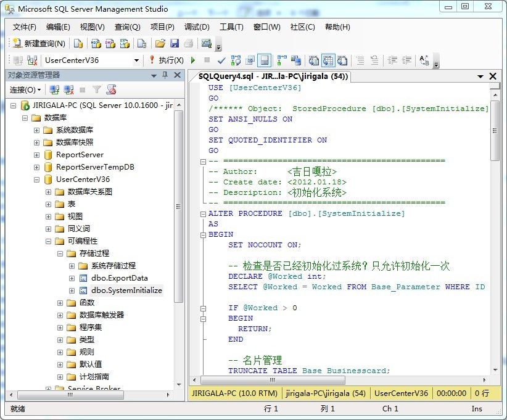Click Object Explorer Disconnect icon

pos(68,90)
